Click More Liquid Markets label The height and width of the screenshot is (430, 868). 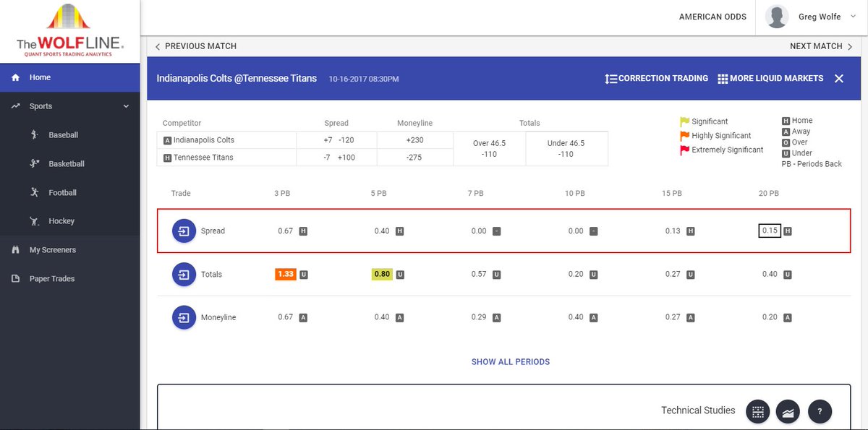[x=776, y=78]
